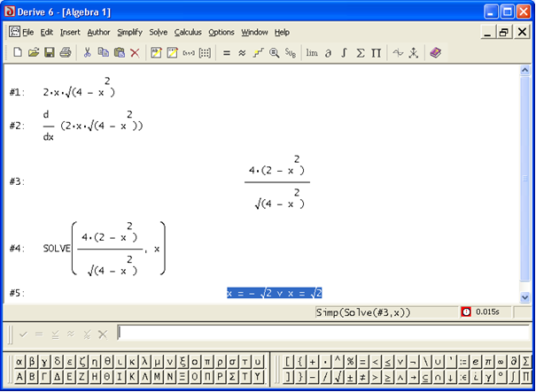The width and height of the screenshot is (536, 392).
Task: Click the Cut scissors icon
Action: coord(88,53)
